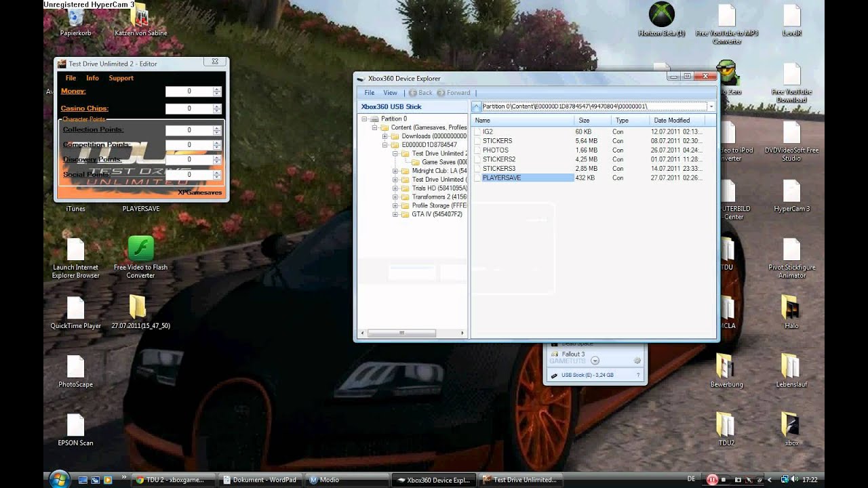Open Support menu in TDU2 Editor

point(121,78)
